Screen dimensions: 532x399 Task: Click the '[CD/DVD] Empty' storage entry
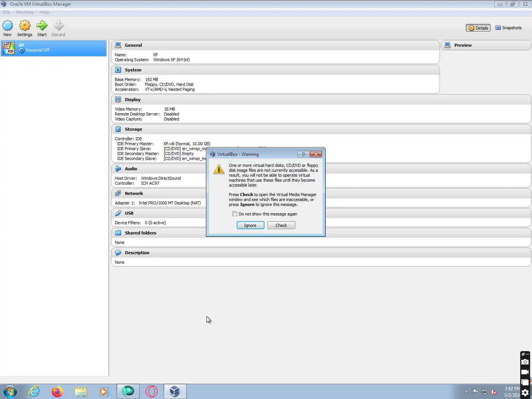(x=179, y=154)
